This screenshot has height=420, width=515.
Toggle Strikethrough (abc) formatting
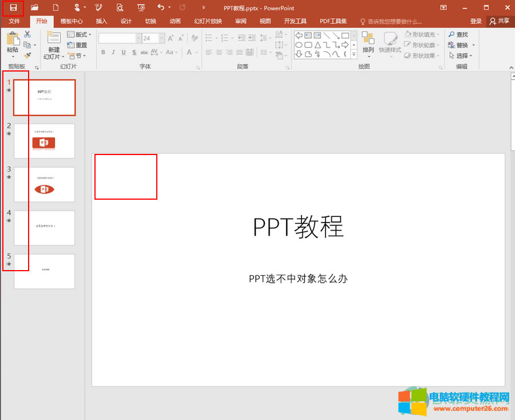(144, 51)
